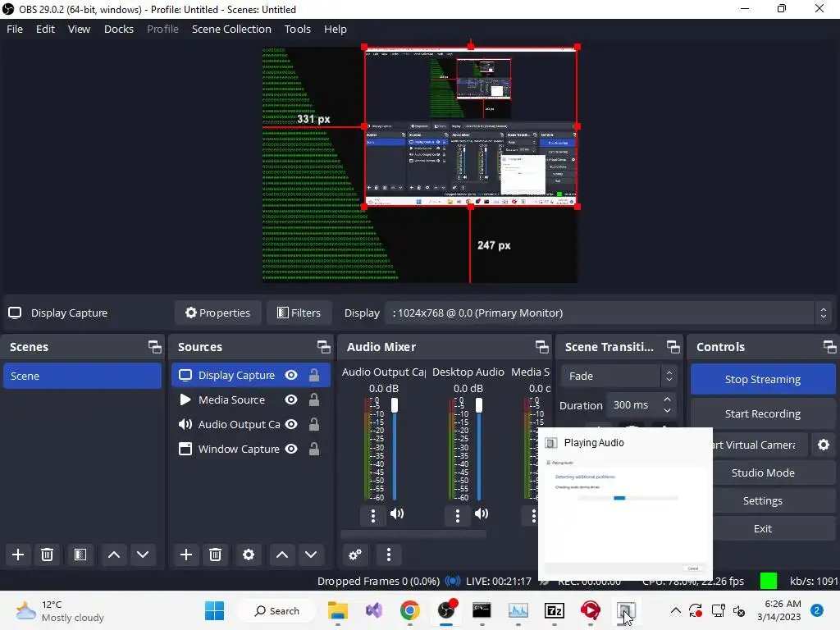This screenshot has width=840, height=630.
Task: Lock the Display Capture source
Action: point(314,375)
